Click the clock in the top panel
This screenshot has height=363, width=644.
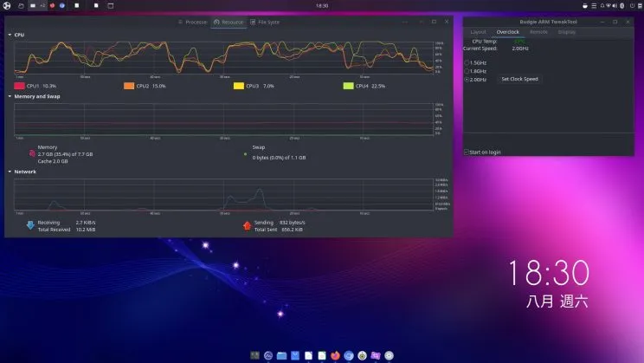click(322, 5)
